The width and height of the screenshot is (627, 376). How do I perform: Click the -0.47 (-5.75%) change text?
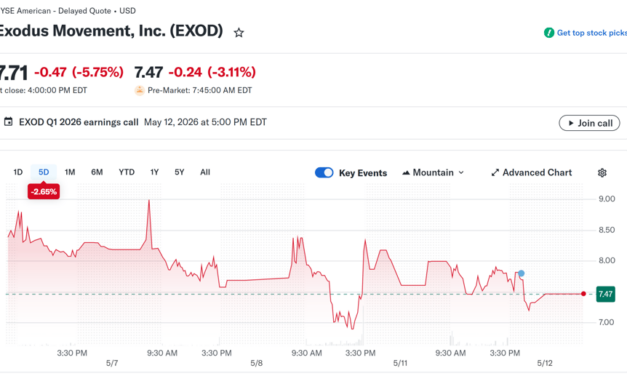(79, 72)
